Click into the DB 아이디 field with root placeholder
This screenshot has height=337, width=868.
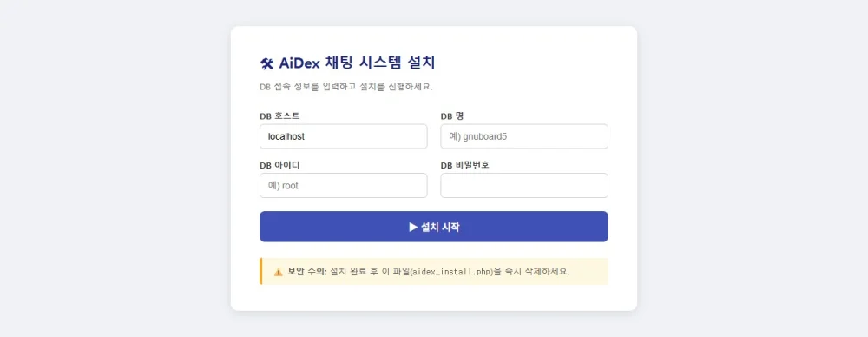click(343, 185)
